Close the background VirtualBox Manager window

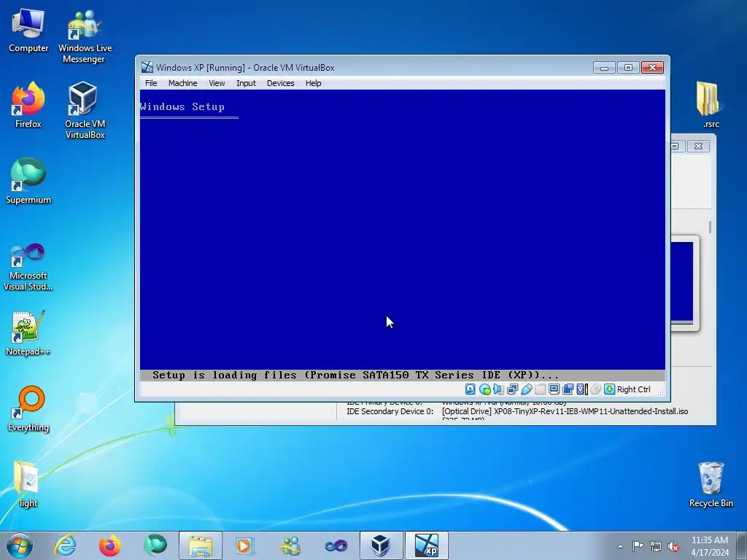698,146
